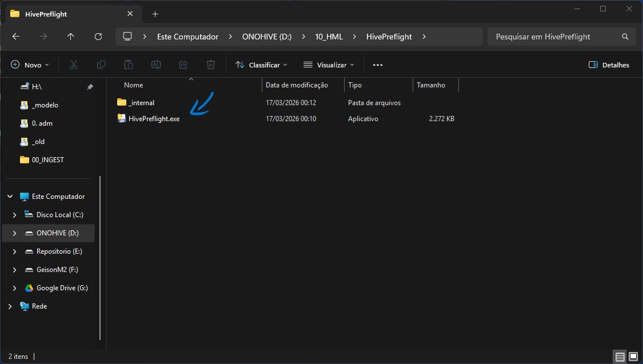Click the Cut scissors icon
643x364 pixels.
click(73, 65)
